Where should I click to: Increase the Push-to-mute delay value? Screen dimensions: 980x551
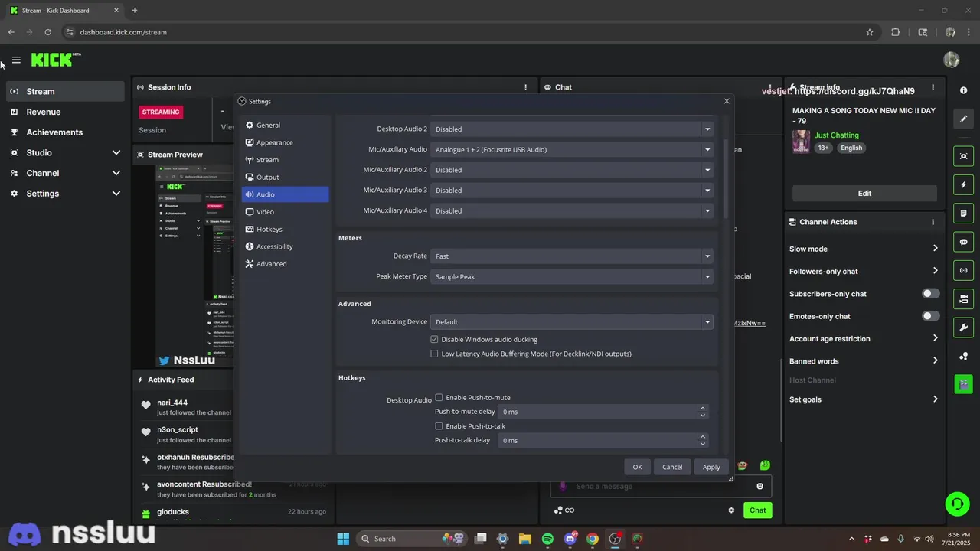pos(702,409)
